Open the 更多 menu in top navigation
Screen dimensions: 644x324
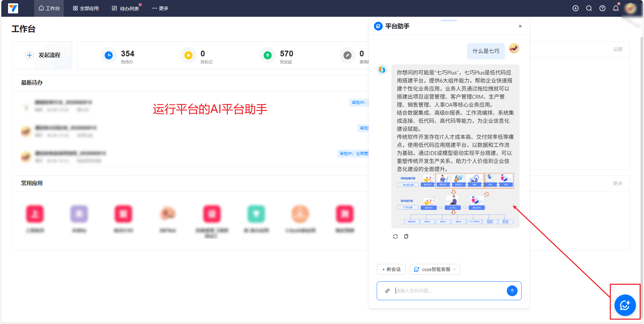pyautogui.click(x=160, y=8)
